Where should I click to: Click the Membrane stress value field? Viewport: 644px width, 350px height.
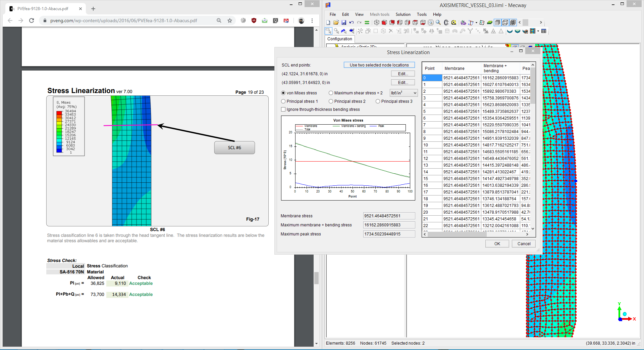(x=389, y=216)
